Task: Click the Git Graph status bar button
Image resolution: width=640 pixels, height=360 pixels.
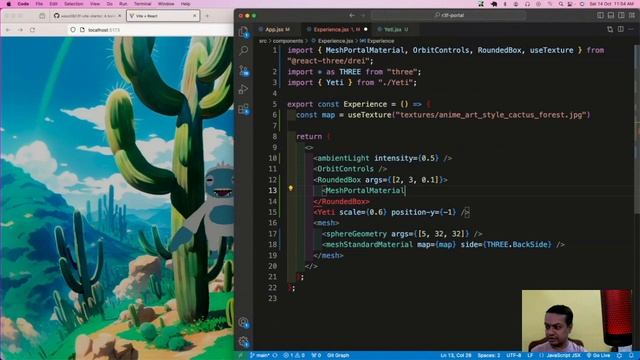Action: point(338,356)
